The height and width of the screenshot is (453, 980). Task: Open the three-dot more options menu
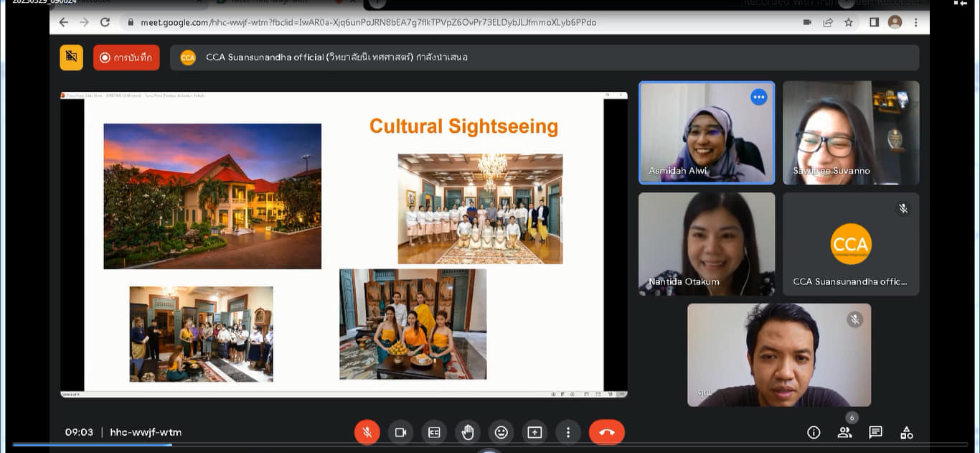point(568,432)
